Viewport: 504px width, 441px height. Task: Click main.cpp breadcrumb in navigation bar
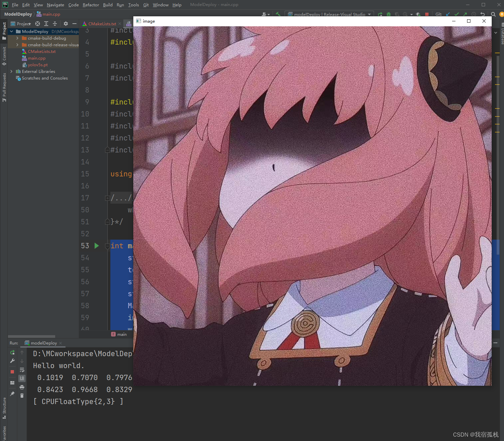pyautogui.click(x=49, y=14)
